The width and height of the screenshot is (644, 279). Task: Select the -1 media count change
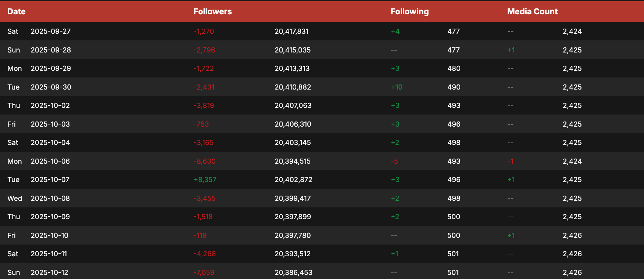point(510,161)
